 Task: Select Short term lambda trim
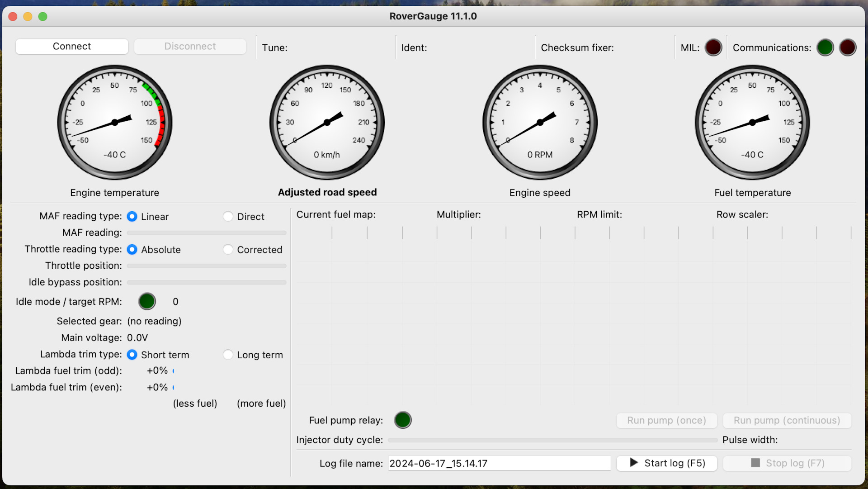132,355
